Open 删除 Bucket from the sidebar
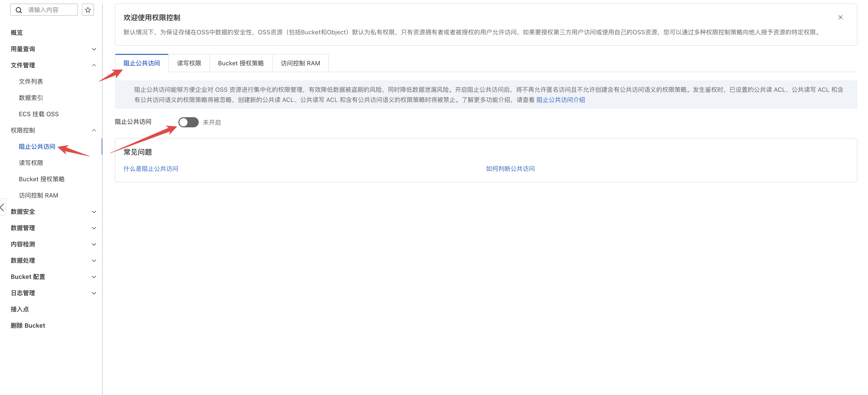This screenshot has height=395, width=868. point(28,325)
